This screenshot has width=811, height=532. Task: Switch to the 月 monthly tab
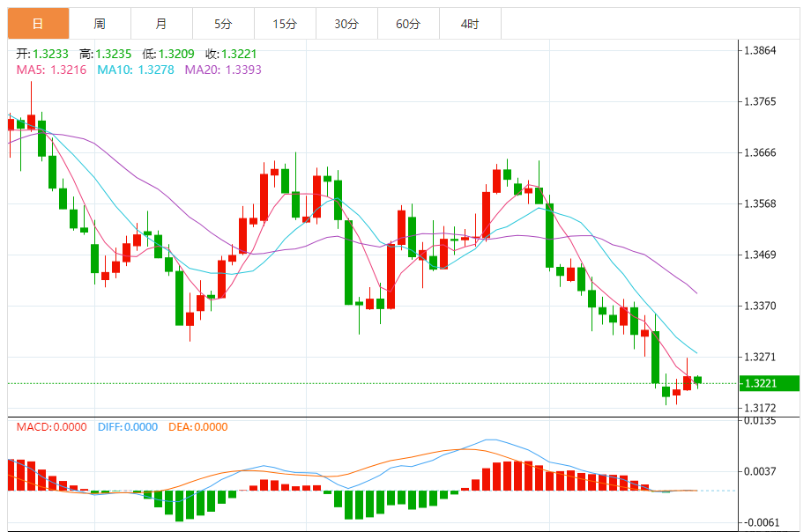tap(161, 24)
